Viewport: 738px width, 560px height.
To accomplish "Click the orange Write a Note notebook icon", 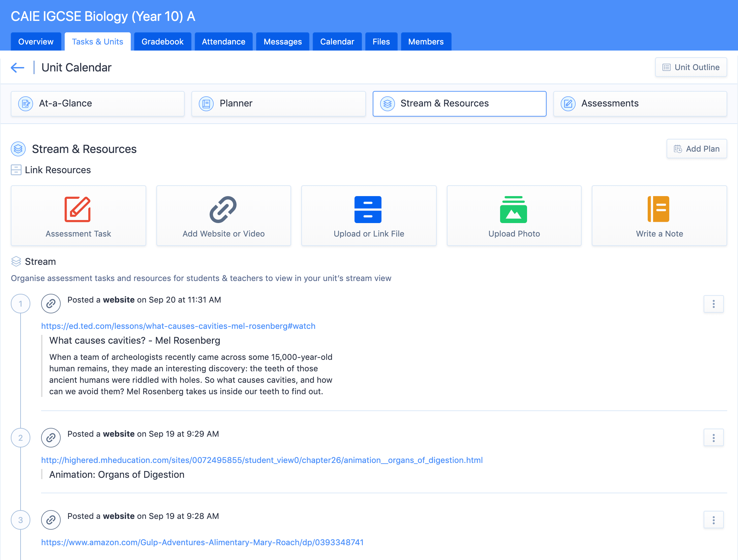I will pyautogui.click(x=658, y=209).
